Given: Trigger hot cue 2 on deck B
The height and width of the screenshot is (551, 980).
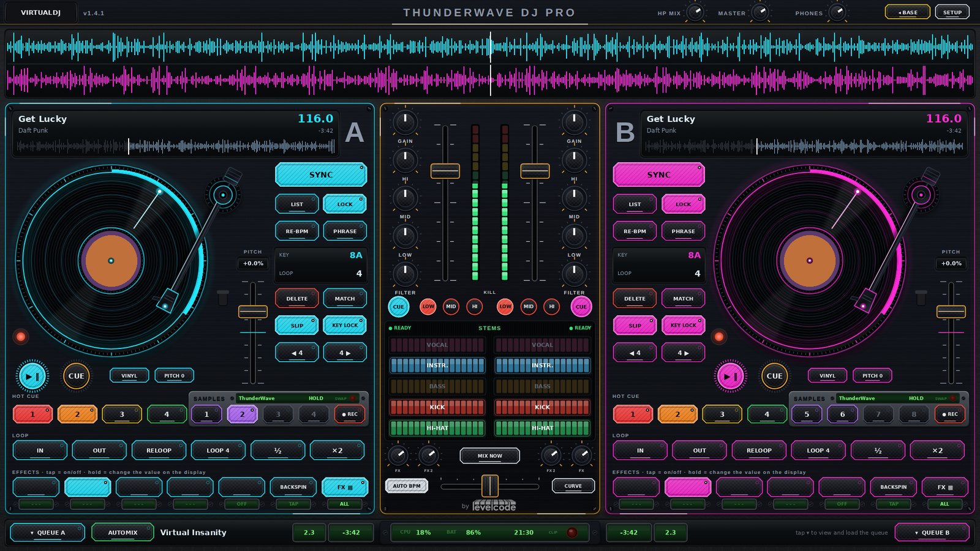Looking at the screenshot, I should [x=677, y=414].
